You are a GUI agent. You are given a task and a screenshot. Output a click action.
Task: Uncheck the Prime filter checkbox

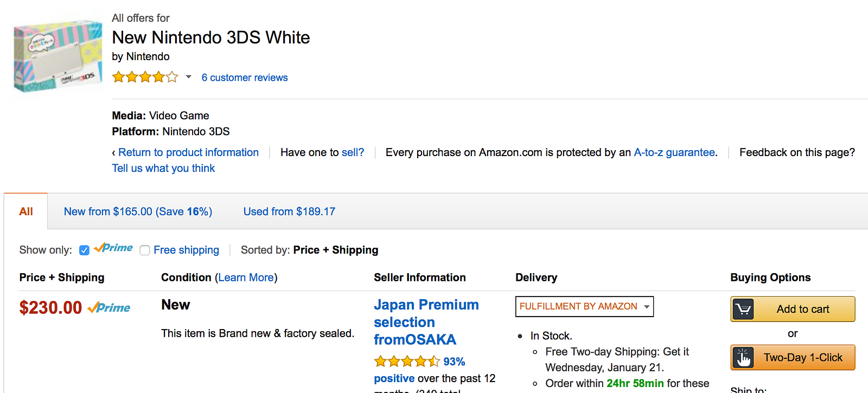click(84, 250)
